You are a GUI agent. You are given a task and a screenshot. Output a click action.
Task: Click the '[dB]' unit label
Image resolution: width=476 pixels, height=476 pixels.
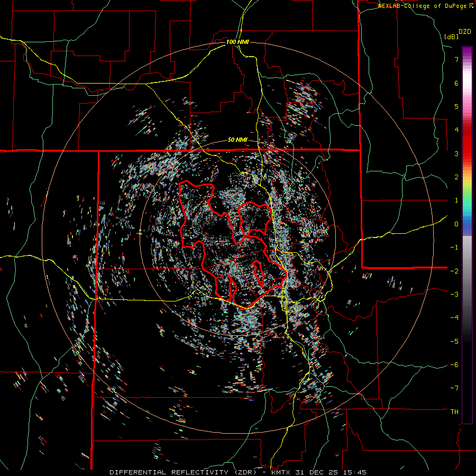(x=451, y=36)
